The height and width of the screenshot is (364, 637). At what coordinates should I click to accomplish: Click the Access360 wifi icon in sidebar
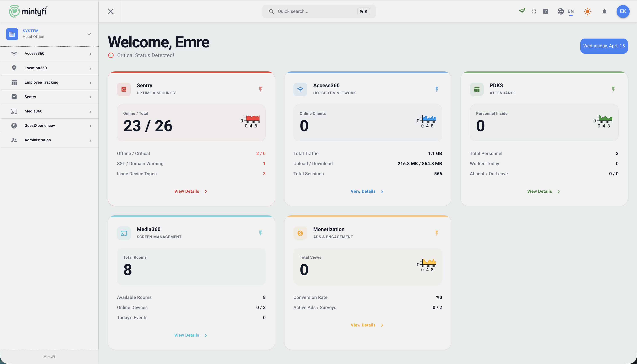14,54
